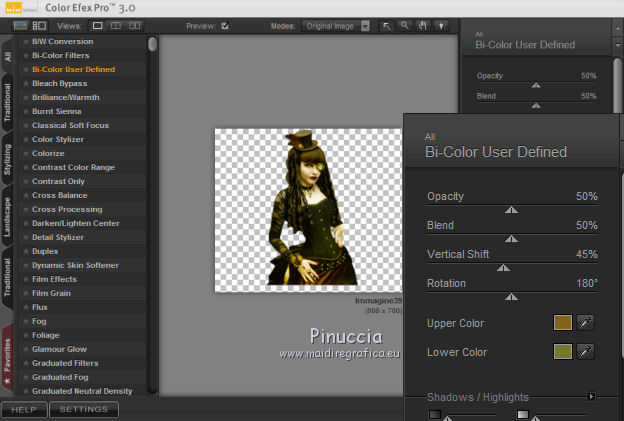This screenshot has height=421, width=624.
Task: Click the HELP button
Action: [x=25, y=409]
